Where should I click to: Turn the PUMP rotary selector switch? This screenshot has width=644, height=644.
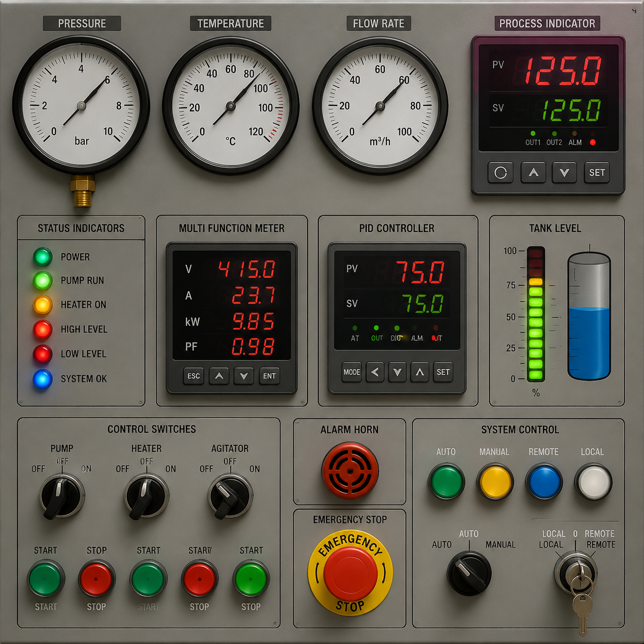coord(62,497)
